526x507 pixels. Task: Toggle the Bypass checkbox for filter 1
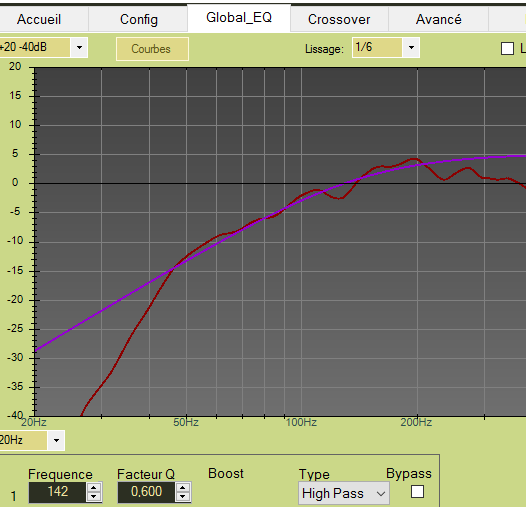(417, 492)
